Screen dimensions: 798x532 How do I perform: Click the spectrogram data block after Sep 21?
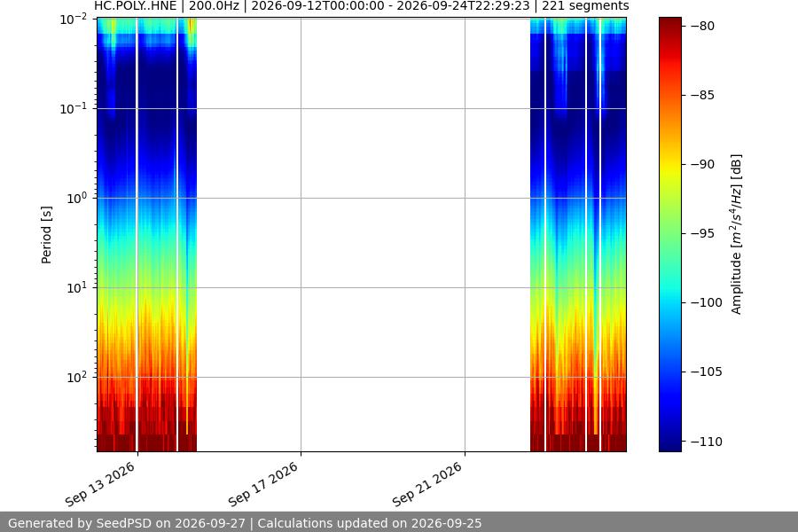click(x=578, y=234)
